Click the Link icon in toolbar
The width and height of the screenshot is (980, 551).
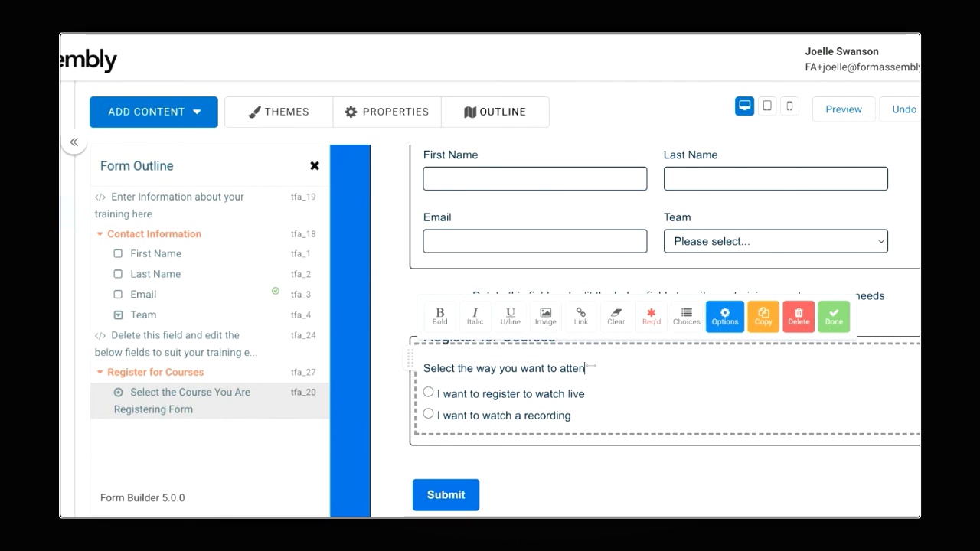point(580,315)
